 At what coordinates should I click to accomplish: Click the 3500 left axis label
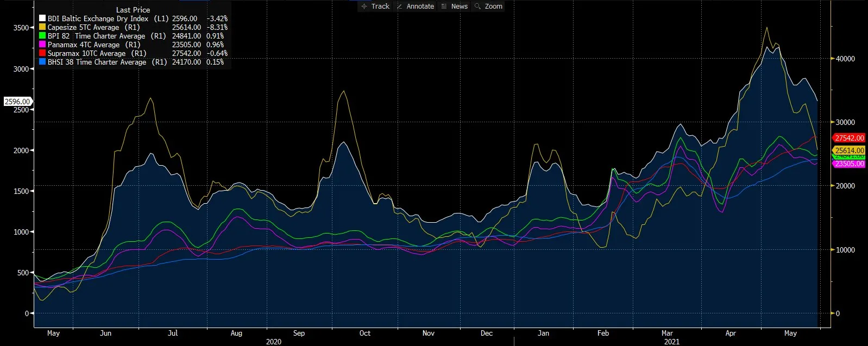point(21,28)
